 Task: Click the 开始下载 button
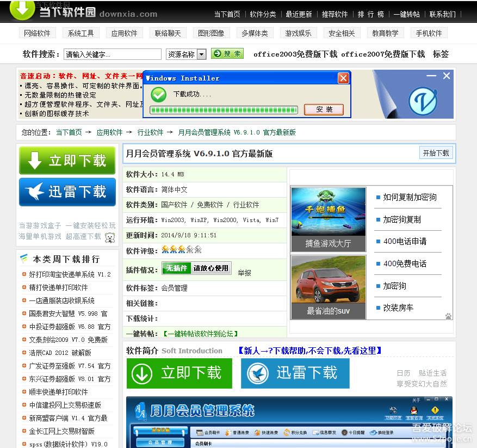[x=436, y=153]
